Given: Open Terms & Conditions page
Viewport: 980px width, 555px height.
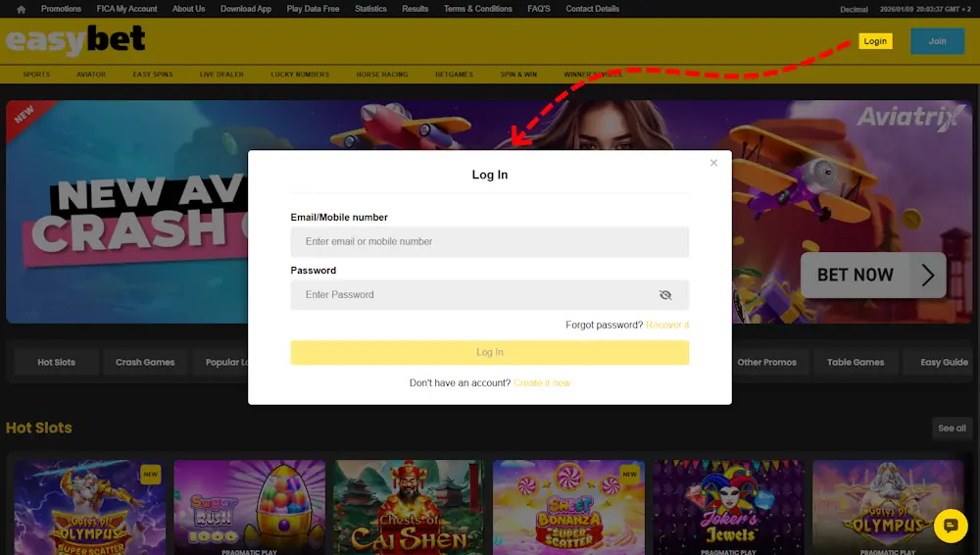Looking at the screenshot, I should [478, 9].
